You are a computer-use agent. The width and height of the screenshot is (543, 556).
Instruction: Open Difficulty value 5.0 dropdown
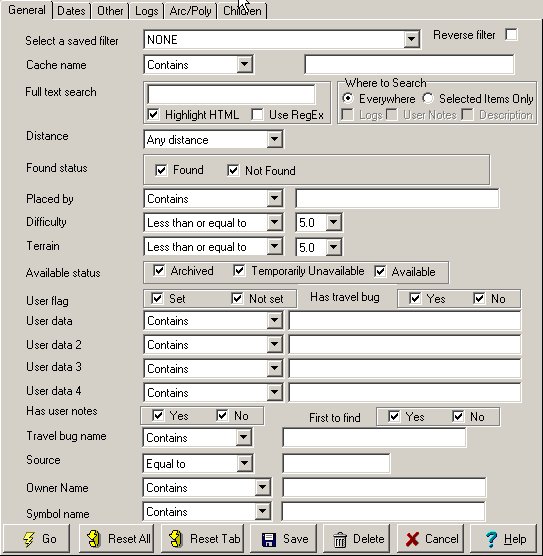tap(333, 223)
